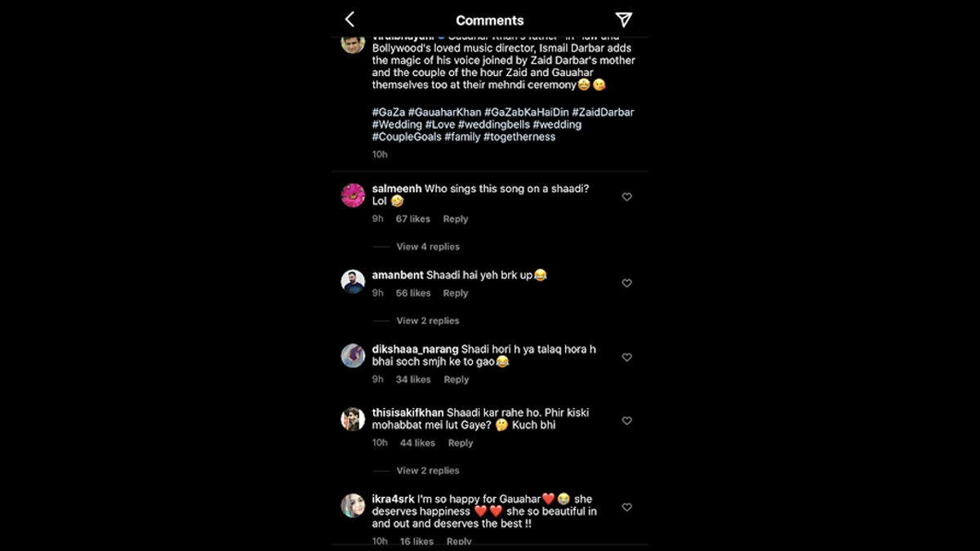Open amanbent's profile avatar
This screenshot has height=551, width=980.
tap(353, 282)
